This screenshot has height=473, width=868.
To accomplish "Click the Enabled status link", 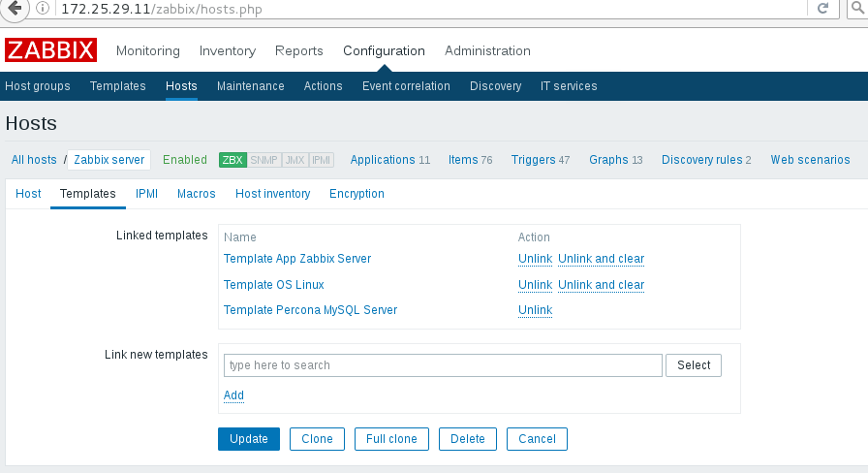I will point(185,160).
